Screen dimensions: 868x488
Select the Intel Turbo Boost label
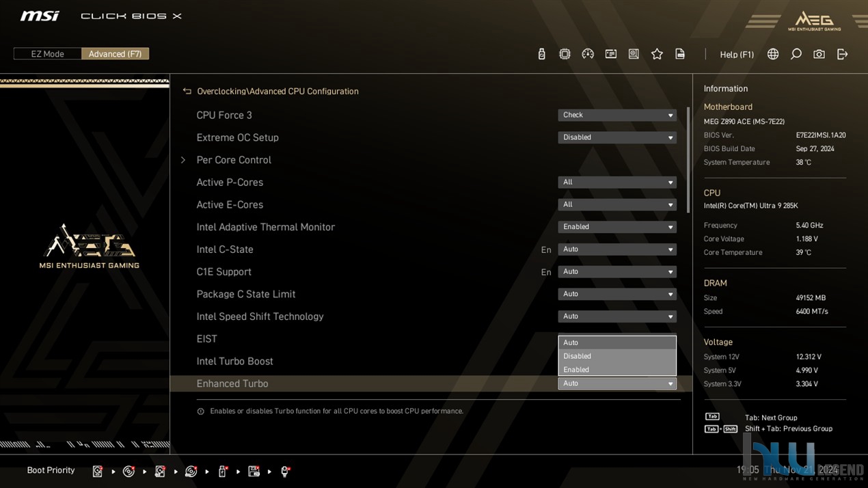234,362
